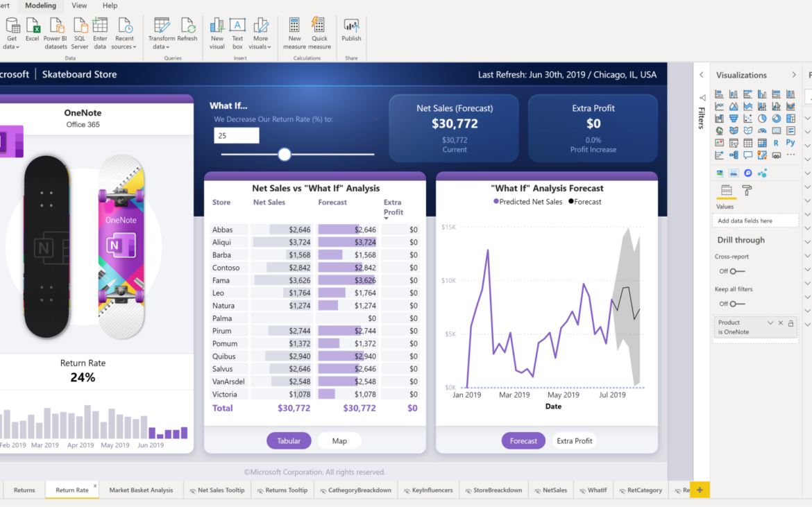This screenshot has width=812, height=507.
Task: Collapse the Visualizations pane
Action: 794,75
